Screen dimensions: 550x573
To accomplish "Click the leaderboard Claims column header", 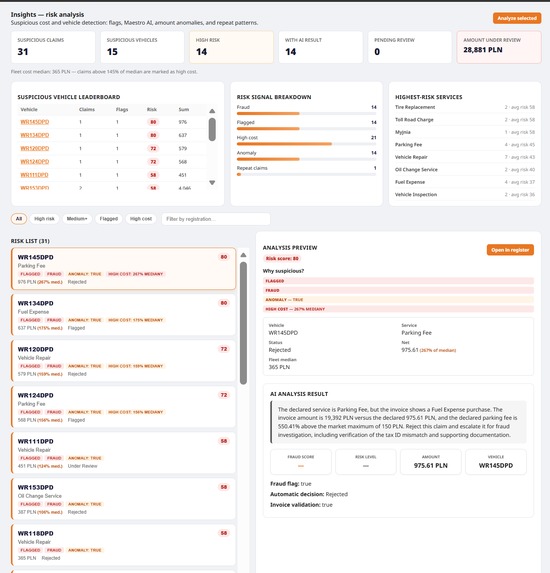I will 87,110.
